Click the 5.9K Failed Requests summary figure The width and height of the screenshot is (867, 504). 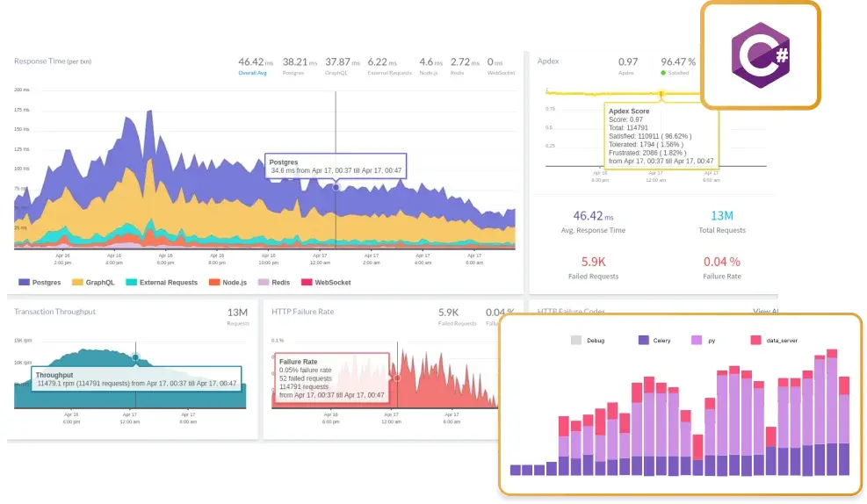pyautogui.click(x=593, y=262)
